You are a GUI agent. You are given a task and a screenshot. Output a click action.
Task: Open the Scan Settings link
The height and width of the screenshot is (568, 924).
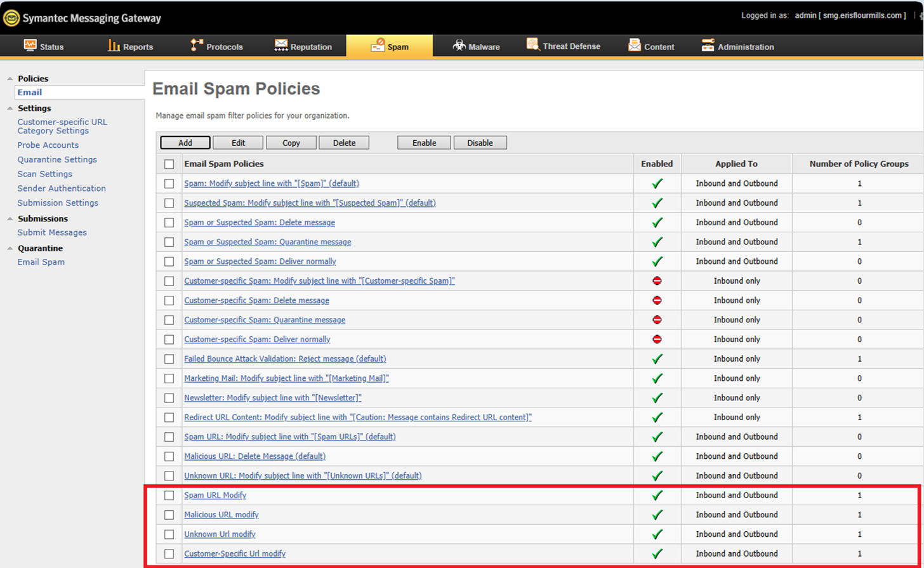[x=45, y=174]
